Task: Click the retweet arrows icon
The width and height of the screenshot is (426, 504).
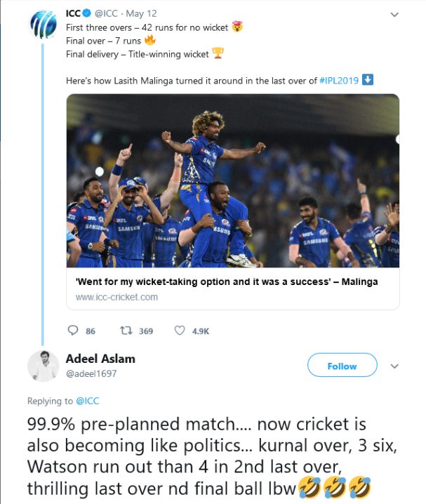Action: 126,331
